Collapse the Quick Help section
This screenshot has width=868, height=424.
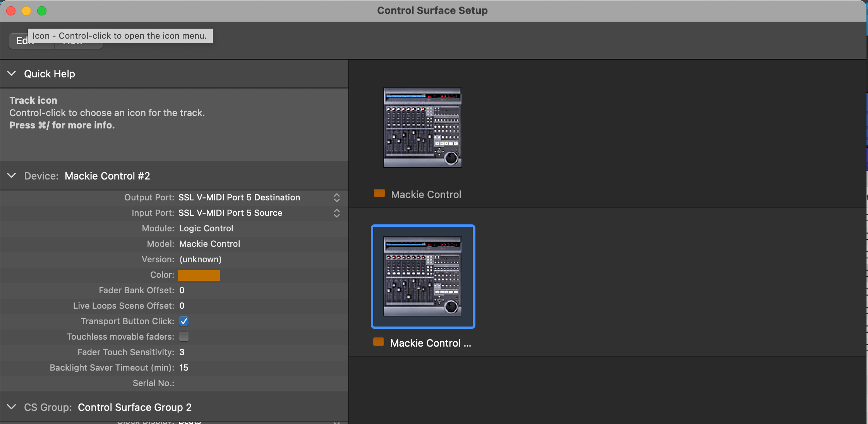(12, 74)
